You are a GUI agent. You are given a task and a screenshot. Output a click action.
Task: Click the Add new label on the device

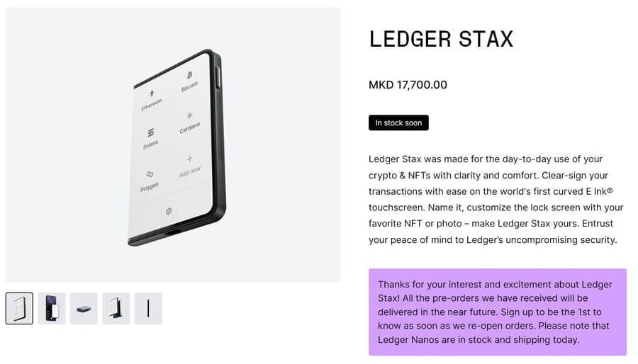pos(190,171)
